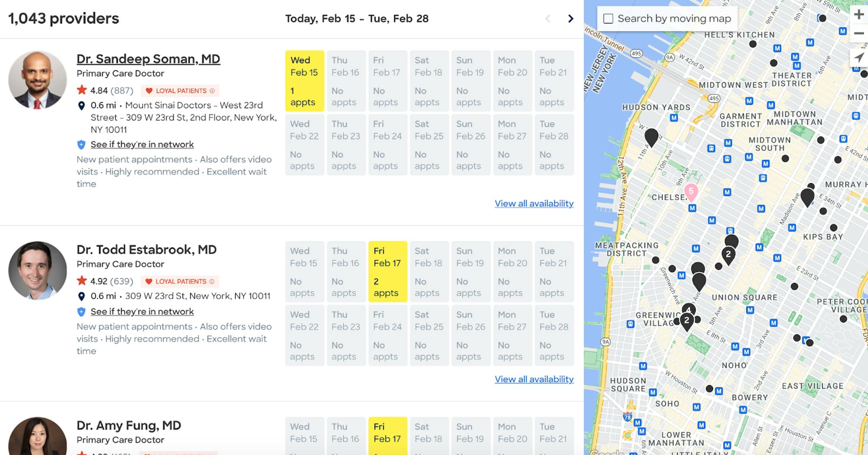The image size is (868, 455).
Task: Select Fri Feb 17 slot for Dr. Estabrook
Action: pyautogui.click(x=388, y=272)
